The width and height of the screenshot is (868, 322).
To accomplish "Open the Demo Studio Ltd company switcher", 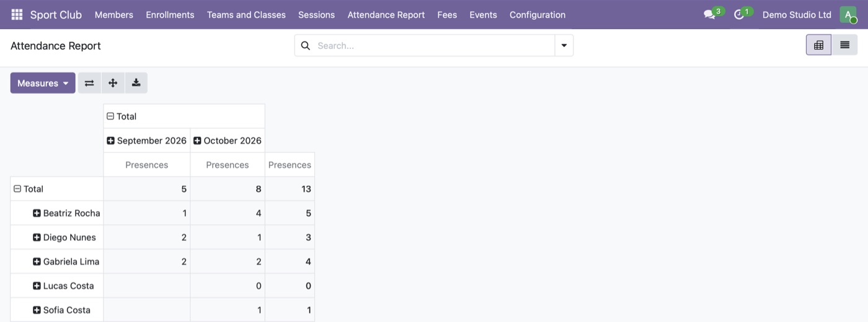I will [797, 14].
